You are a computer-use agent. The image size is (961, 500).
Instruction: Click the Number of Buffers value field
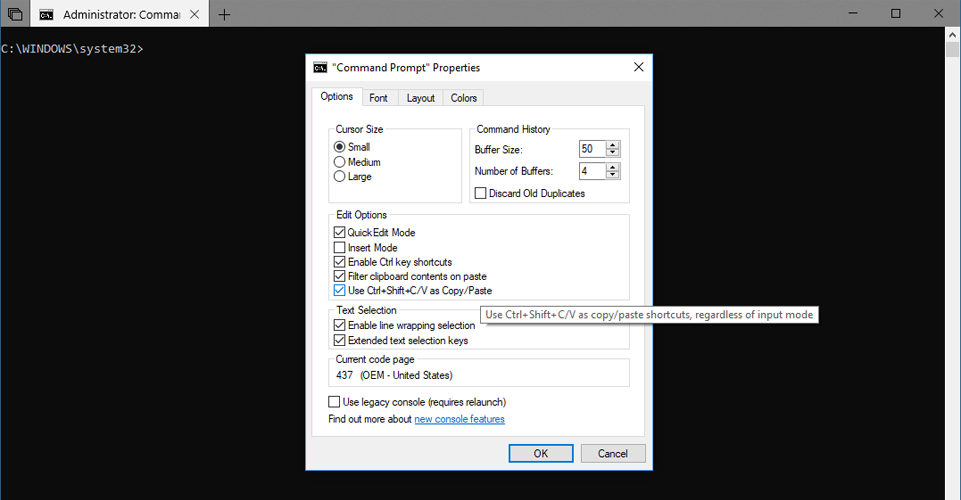pyautogui.click(x=593, y=171)
